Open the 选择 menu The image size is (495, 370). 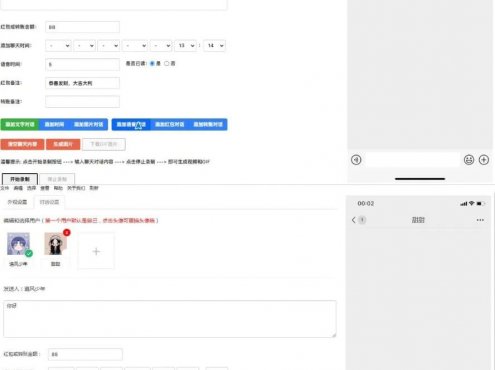(x=31, y=188)
